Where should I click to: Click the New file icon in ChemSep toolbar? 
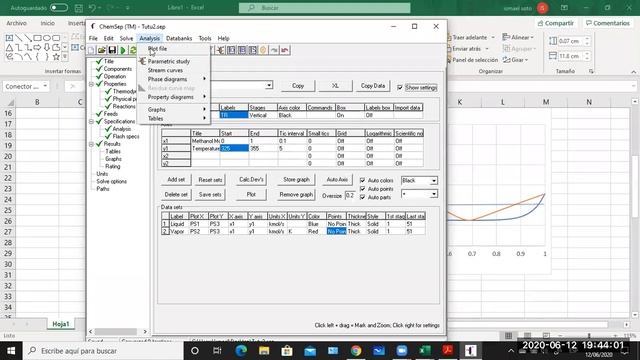tap(91, 50)
